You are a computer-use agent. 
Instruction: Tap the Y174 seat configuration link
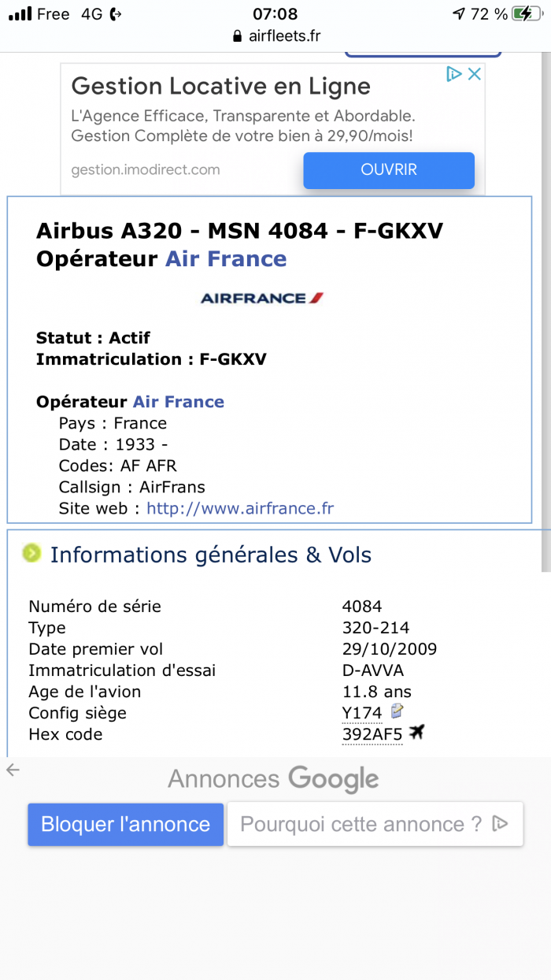(x=362, y=713)
